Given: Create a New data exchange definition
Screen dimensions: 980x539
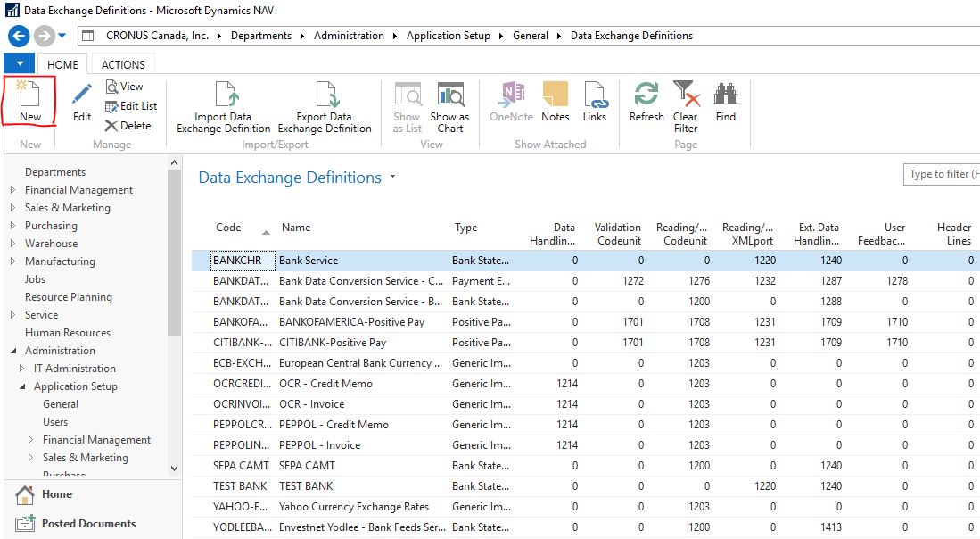Looking at the screenshot, I should [x=29, y=101].
